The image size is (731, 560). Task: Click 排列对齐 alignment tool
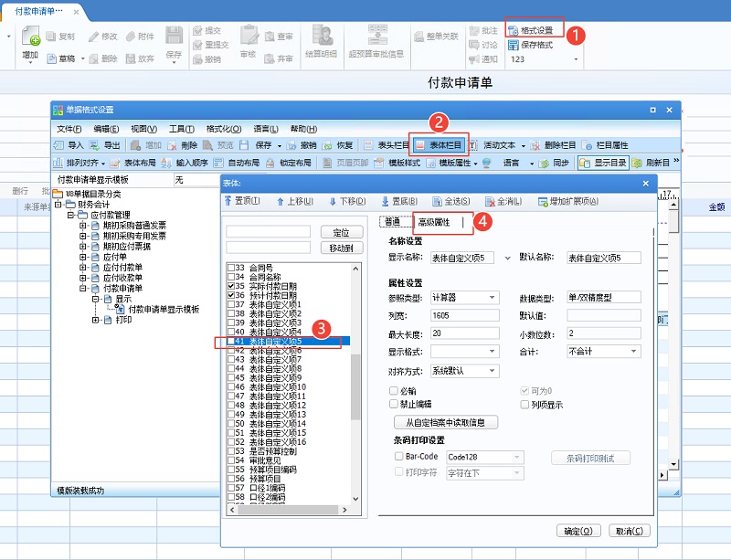point(76,163)
